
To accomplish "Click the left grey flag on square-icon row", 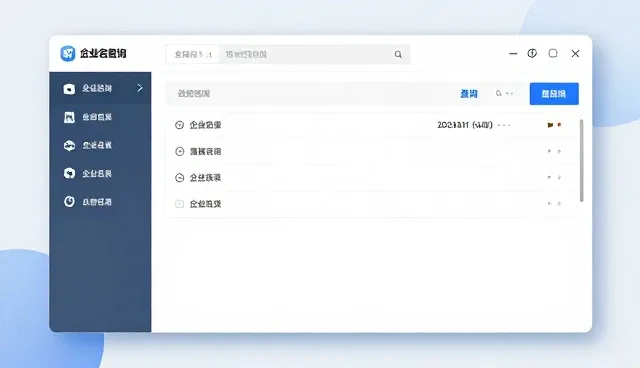I will pyautogui.click(x=549, y=203).
